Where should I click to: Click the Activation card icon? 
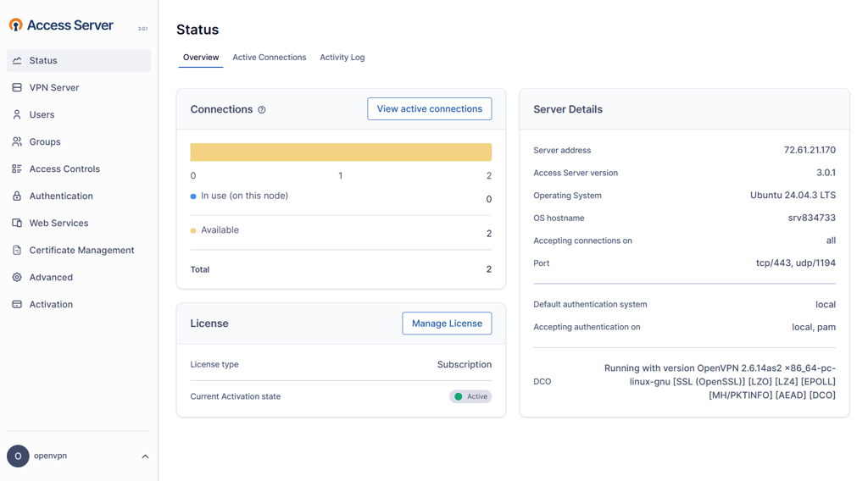tap(17, 304)
